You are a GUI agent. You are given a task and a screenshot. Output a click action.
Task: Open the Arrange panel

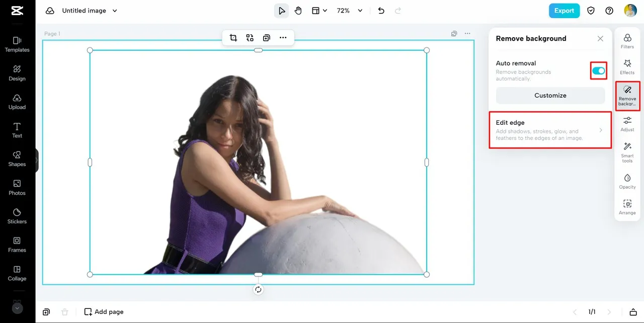tap(627, 207)
